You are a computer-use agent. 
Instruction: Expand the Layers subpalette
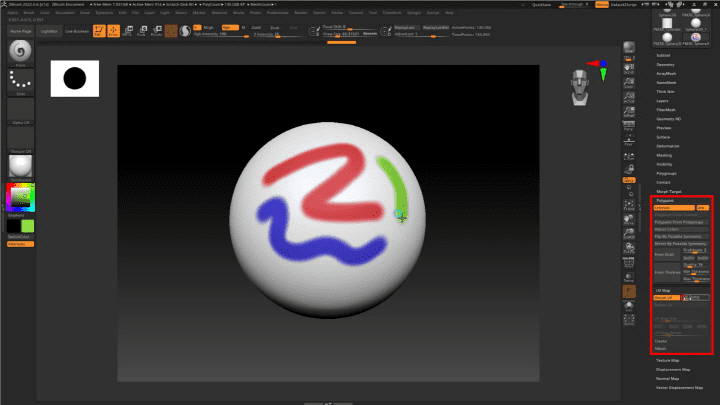point(662,101)
